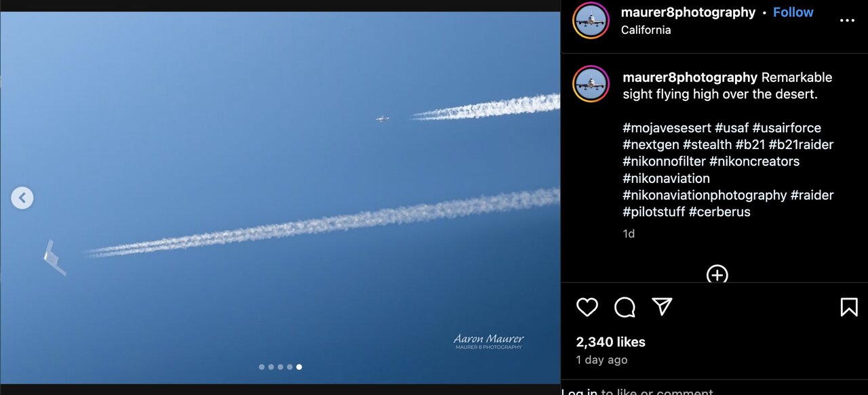Open the California location link
Viewport: 868px width, 395px height.
[x=646, y=30]
